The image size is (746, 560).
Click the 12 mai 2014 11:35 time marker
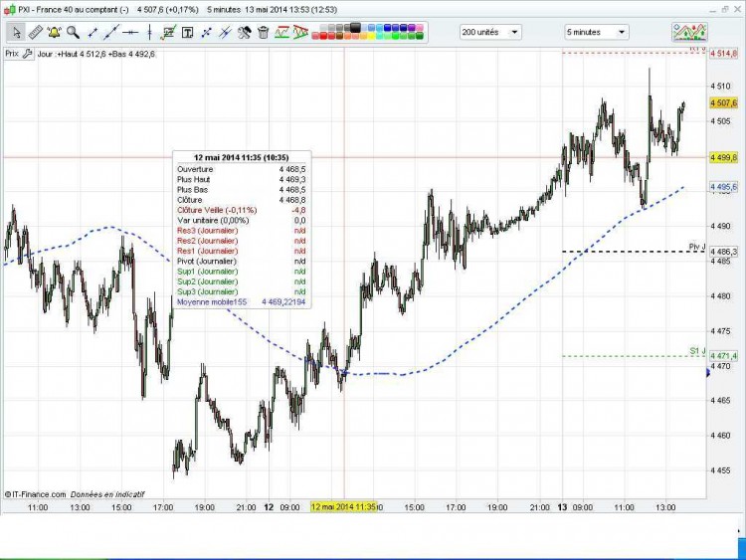pos(343,507)
